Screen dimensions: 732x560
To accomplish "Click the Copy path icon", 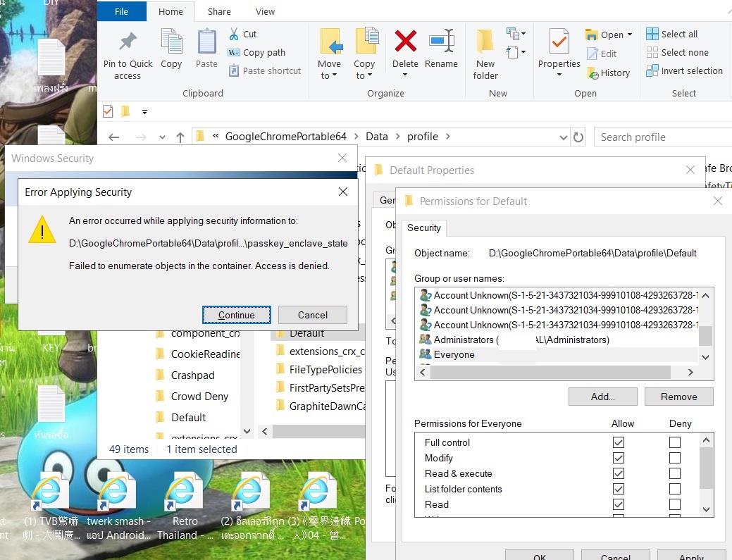I will pos(234,53).
